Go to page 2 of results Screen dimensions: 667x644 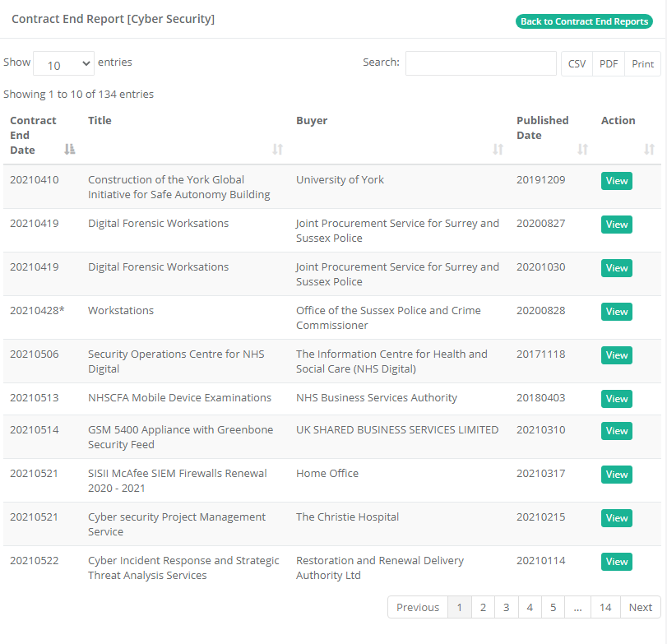click(x=483, y=608)
